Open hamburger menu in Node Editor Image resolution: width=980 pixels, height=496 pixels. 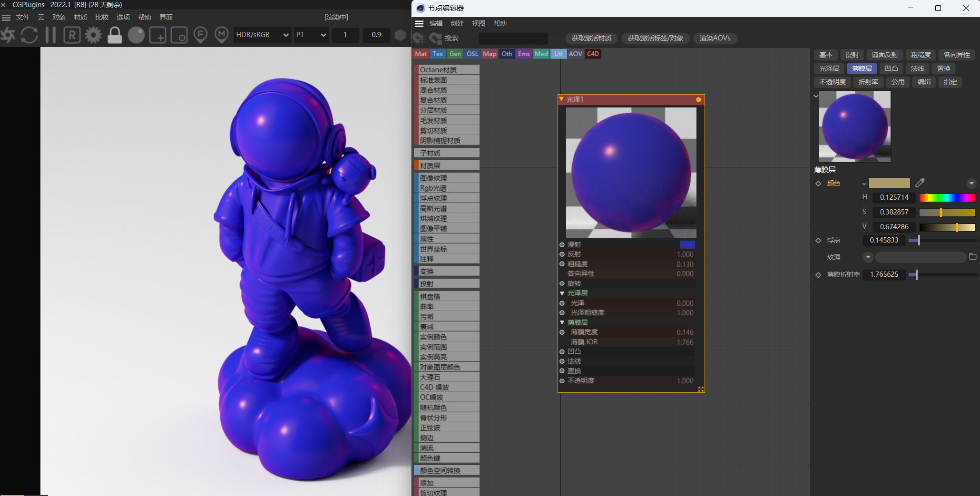(419, 23)
